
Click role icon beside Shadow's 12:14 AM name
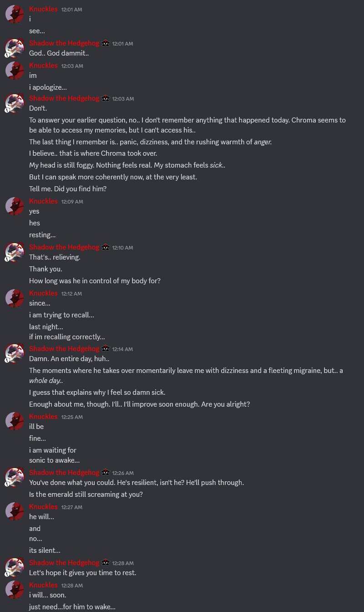106,349
